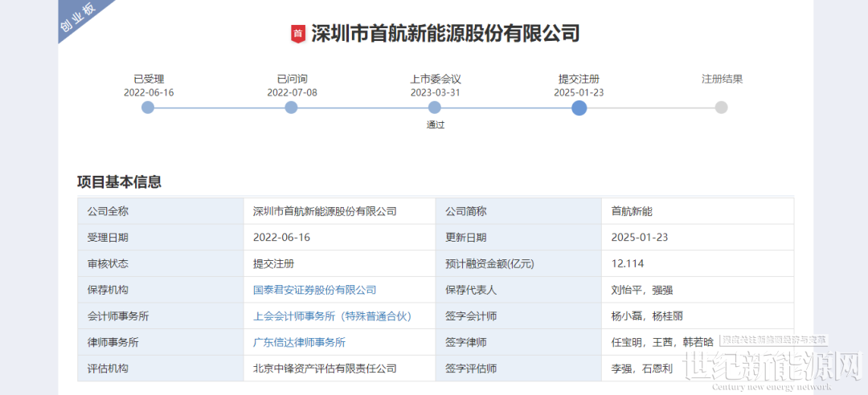Click the 评估机构 label cell
The width and height of the screenshot is (868, 395).
[x=161, y=369]
